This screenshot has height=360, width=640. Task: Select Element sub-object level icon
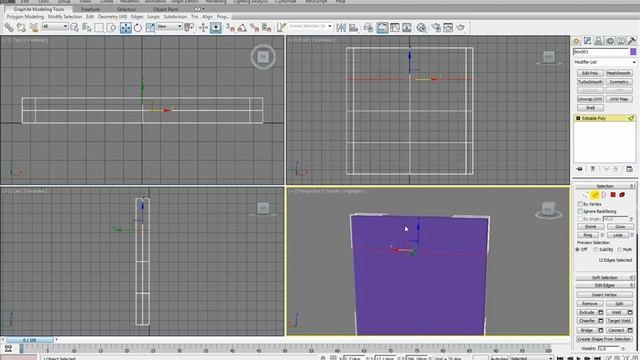pyautogui.click(x=622, y=195)
